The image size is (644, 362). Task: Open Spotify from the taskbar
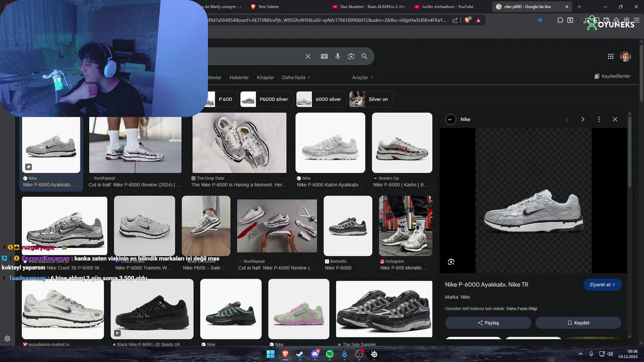coord(330,354)
